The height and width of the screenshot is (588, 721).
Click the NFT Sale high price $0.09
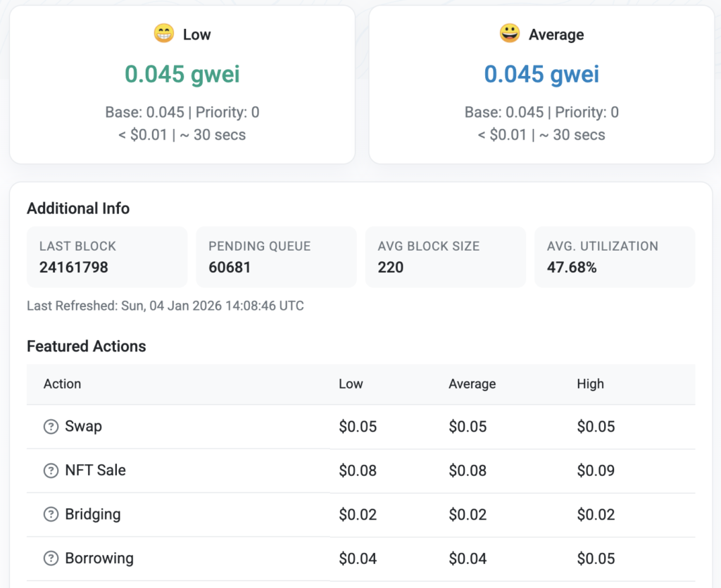pos(596,470)
